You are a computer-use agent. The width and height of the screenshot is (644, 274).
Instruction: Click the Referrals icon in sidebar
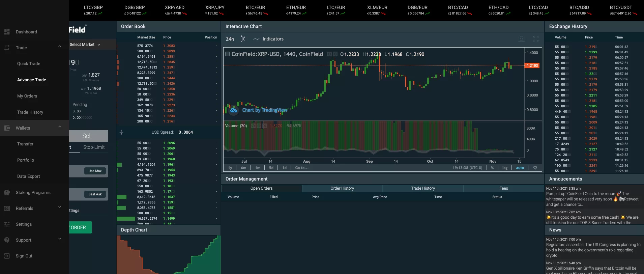(7, 208)
